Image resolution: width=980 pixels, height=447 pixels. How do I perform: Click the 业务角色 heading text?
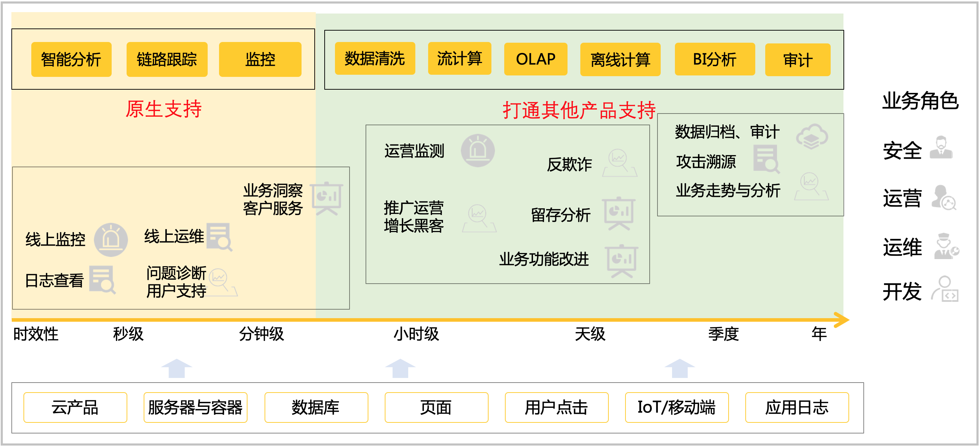[920, 101]
